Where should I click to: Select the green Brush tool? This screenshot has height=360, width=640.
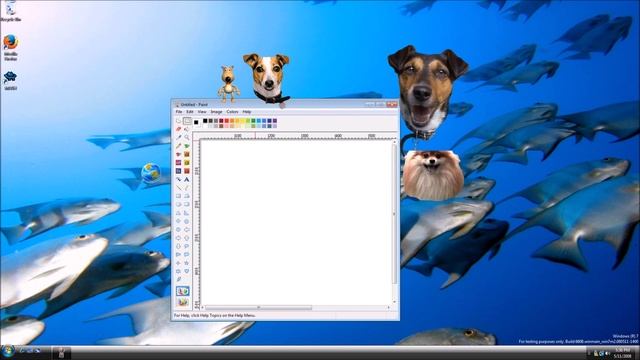(187, 146)
